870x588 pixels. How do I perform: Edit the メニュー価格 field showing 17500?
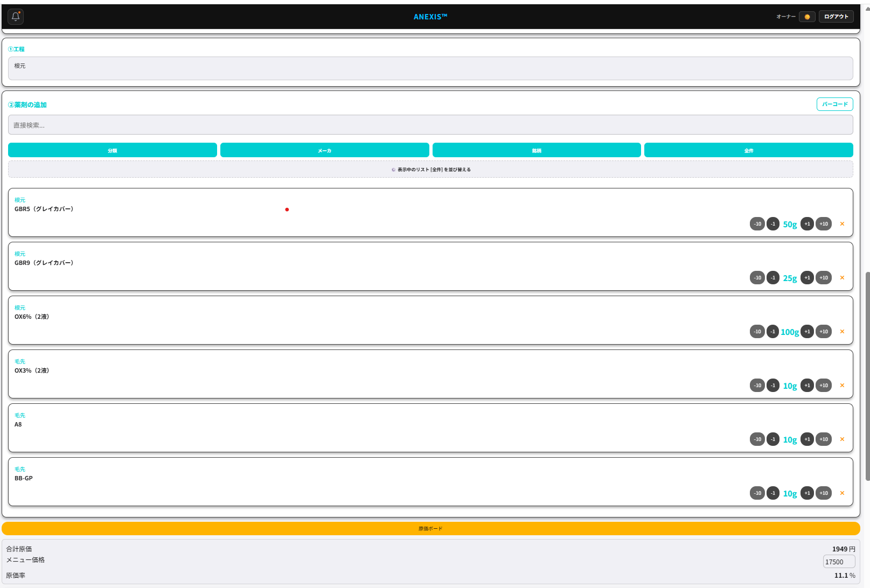(x=839, y=562)
